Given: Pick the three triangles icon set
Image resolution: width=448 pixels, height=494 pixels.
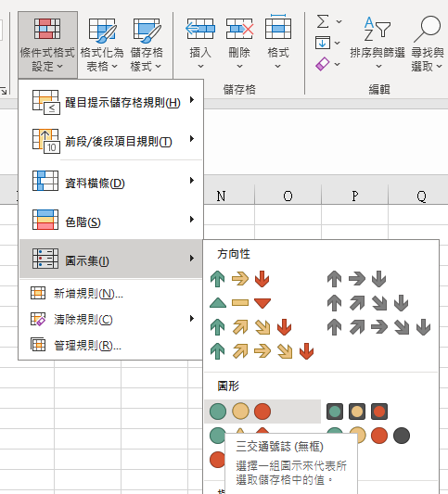Looking at the screenshot, I should click(239, 303).
